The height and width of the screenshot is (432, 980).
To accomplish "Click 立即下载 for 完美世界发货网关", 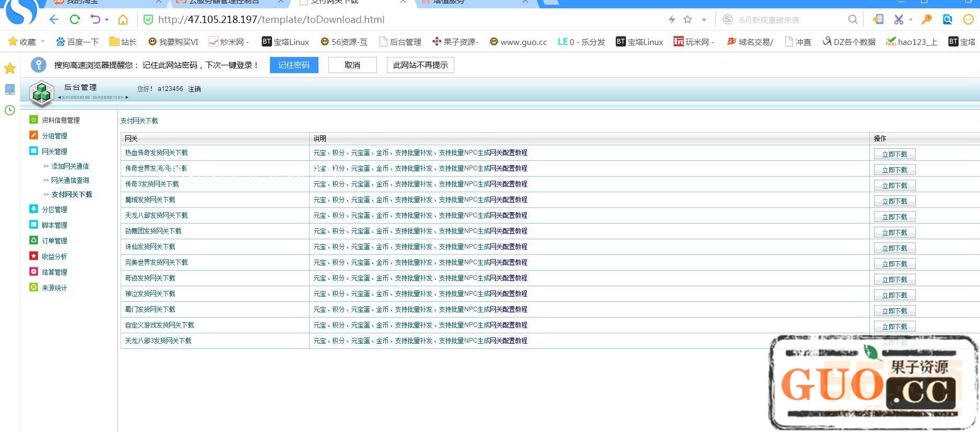I will [894, 264].
